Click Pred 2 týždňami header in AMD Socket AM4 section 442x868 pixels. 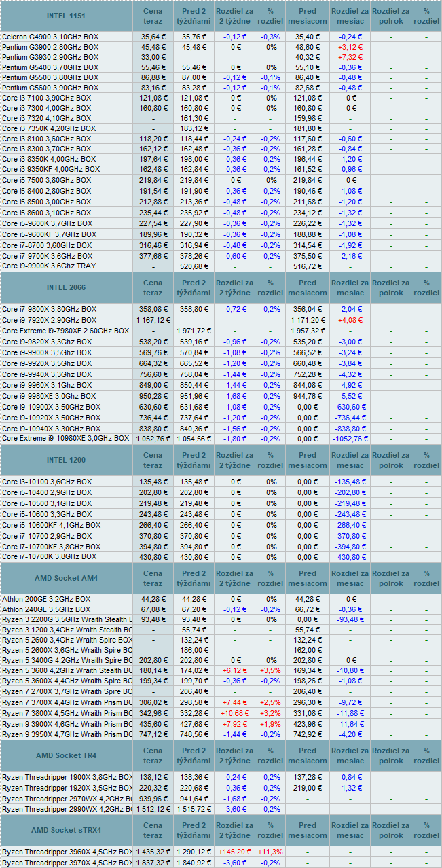pyautogui.click(x=194, y=579)
